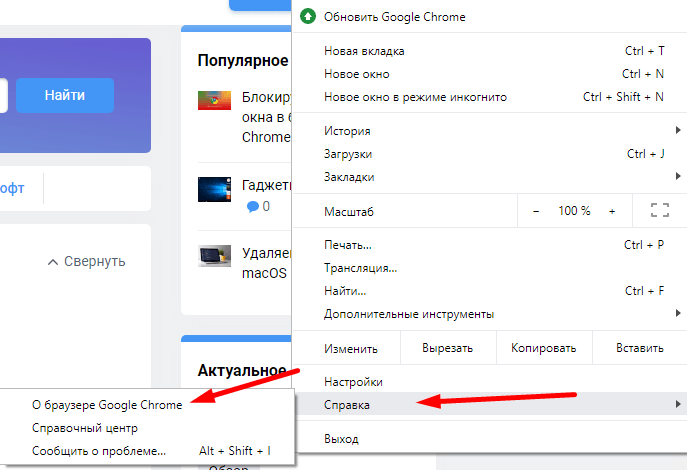Select the Трансляция... menu entry
The height and width of the screenshot is (470, 687).
[489, 268]
